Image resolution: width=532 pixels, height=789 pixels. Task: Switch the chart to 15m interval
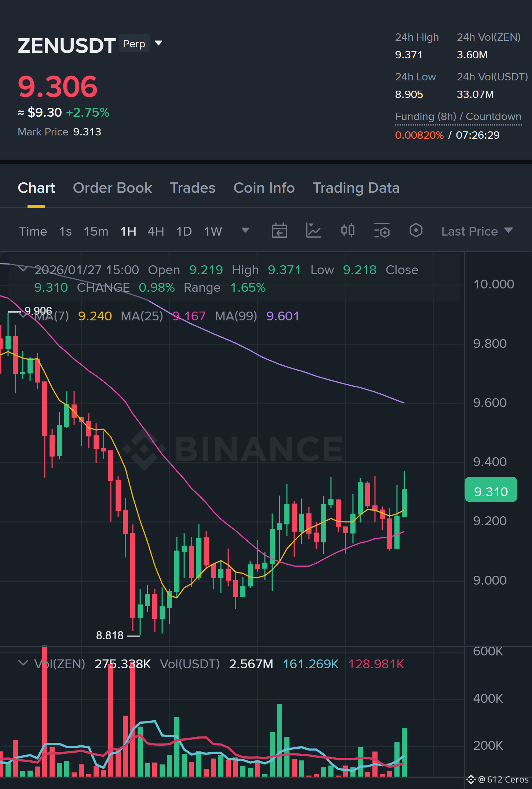[96, 231]
